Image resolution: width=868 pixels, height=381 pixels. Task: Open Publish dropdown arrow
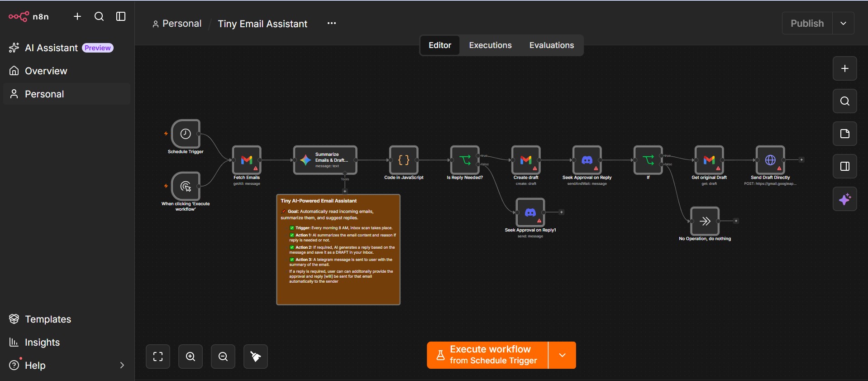point(843,23)
